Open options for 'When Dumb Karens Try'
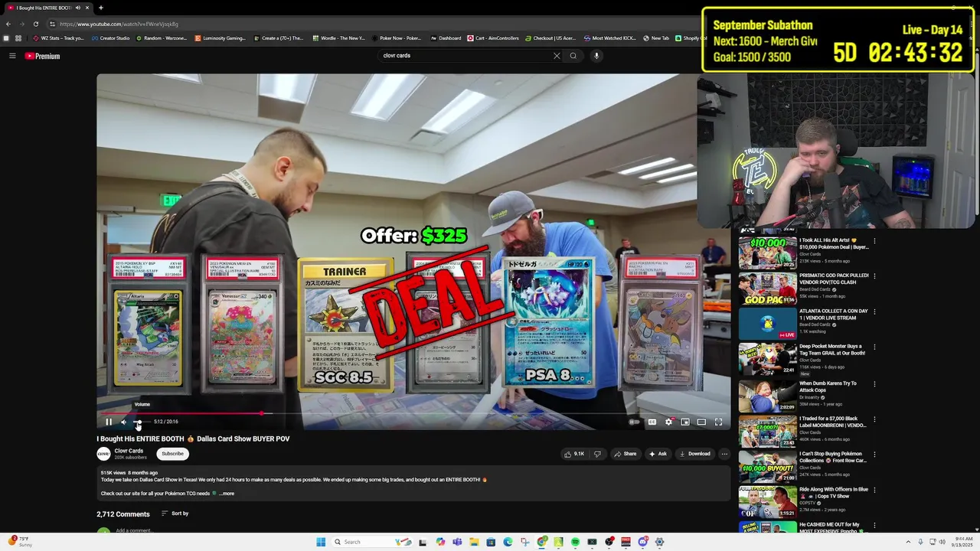Image resolution: width=980 pixels, height=551 pixels. tap(874, 384)
